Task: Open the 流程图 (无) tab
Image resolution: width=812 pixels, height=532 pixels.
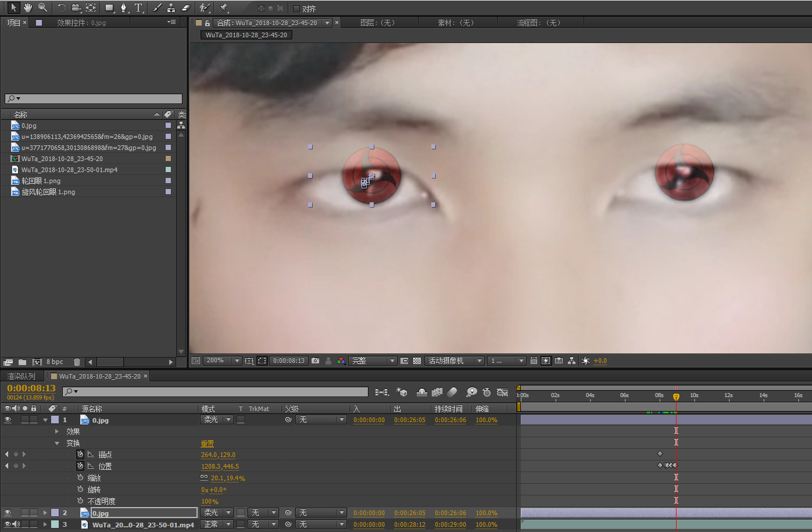Action: point(539,23)
